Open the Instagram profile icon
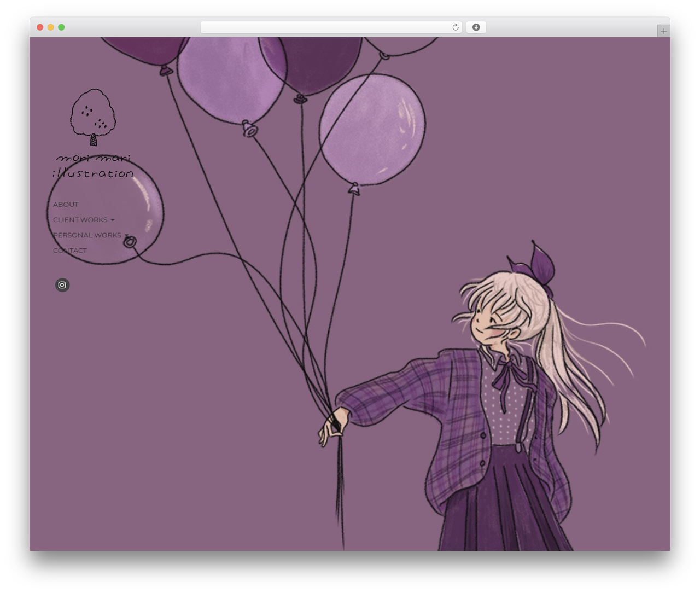700x593 pixels. tap(62, 285)
